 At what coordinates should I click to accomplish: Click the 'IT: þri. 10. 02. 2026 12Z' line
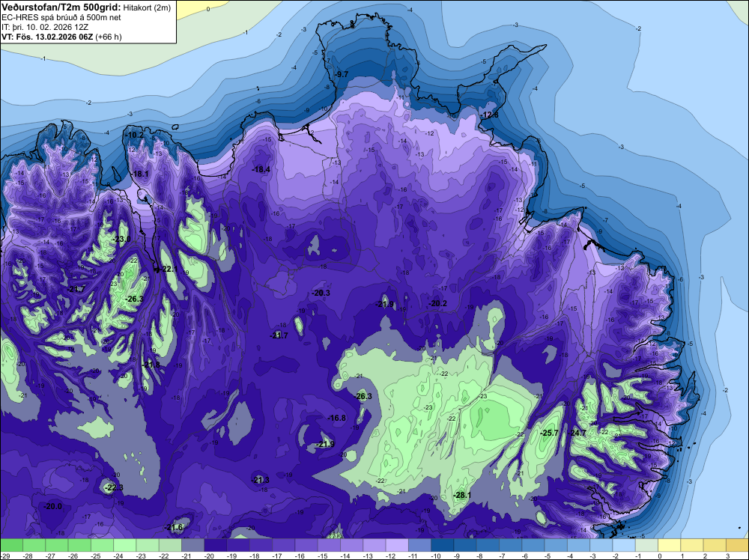[45, 27]
